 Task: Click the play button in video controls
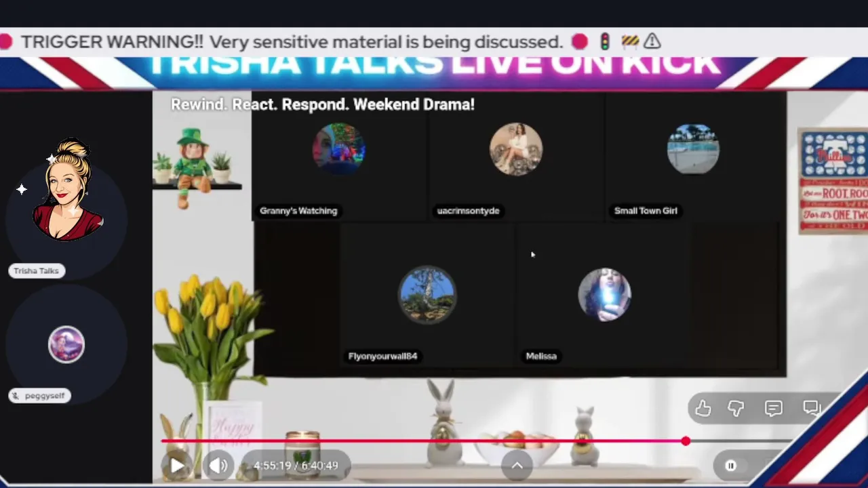click(176, 466)
